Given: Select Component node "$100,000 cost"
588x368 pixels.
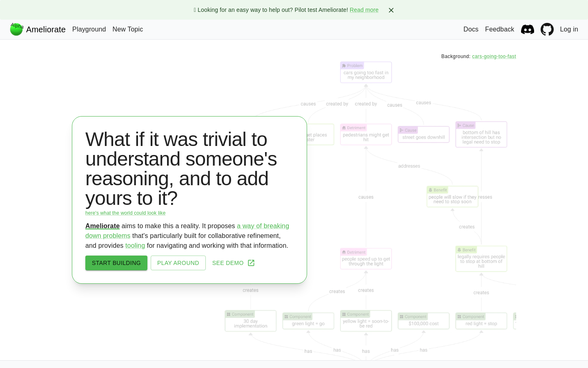Looking at the screenshot, I should point(423,321).
